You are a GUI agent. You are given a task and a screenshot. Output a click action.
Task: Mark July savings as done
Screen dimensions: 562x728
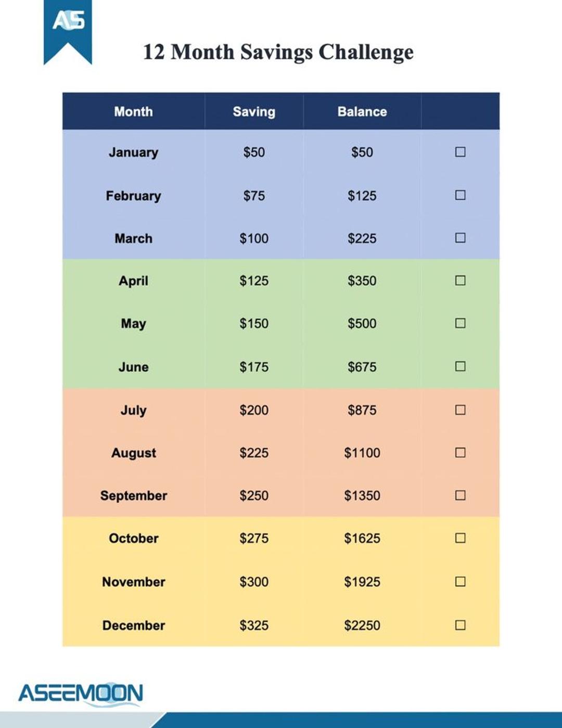tap(460, 410)
